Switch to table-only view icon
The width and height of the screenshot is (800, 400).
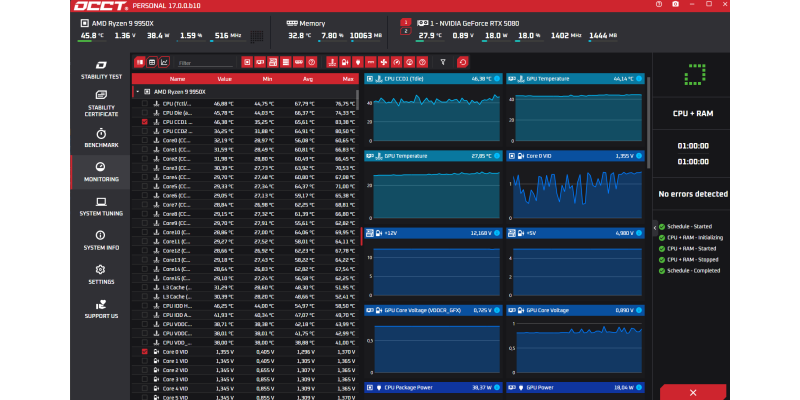click(152, 62)
